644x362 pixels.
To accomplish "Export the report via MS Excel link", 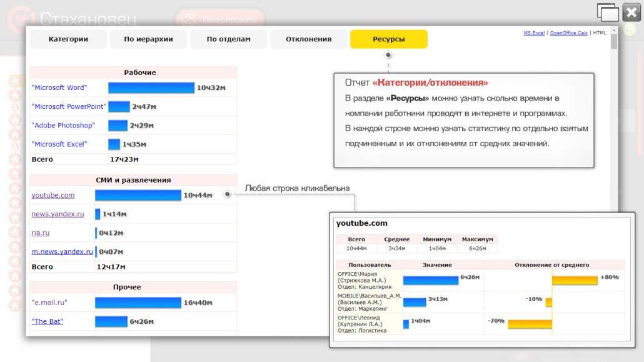I will pyautogui.click(x=534, y=33).
